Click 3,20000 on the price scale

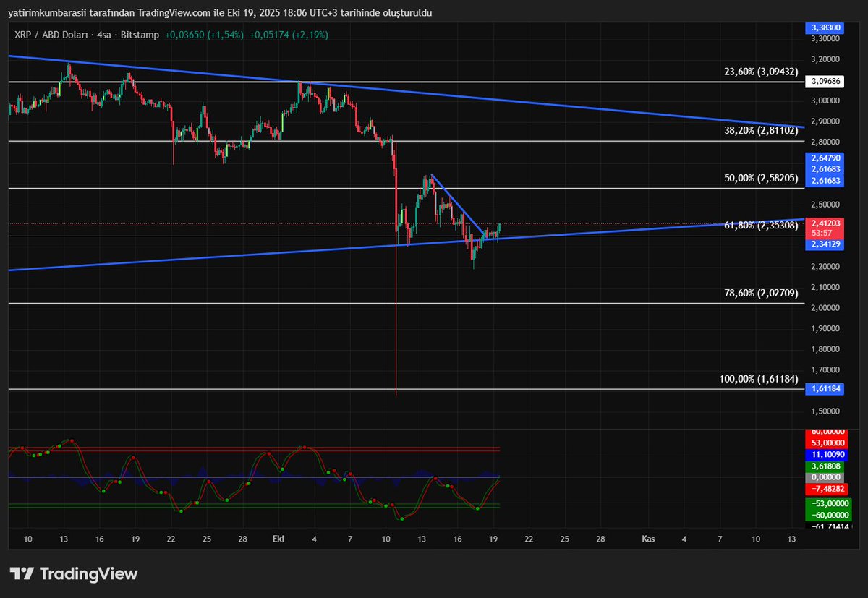coord(825,59)
